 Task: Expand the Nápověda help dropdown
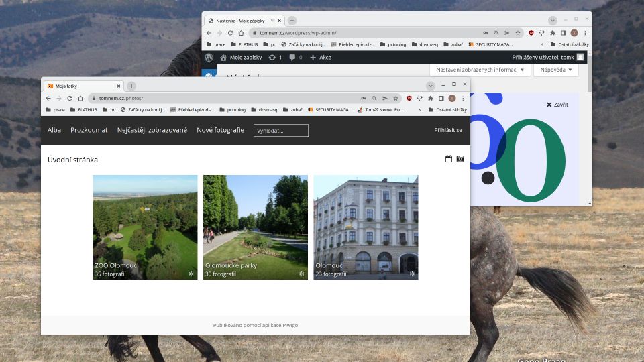click(x=555, y=70)
